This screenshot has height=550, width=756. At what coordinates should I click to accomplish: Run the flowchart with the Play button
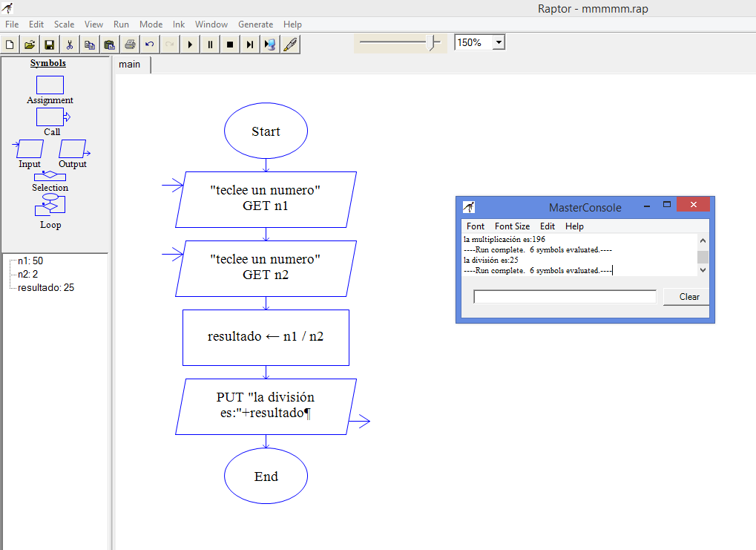[191, 44]
